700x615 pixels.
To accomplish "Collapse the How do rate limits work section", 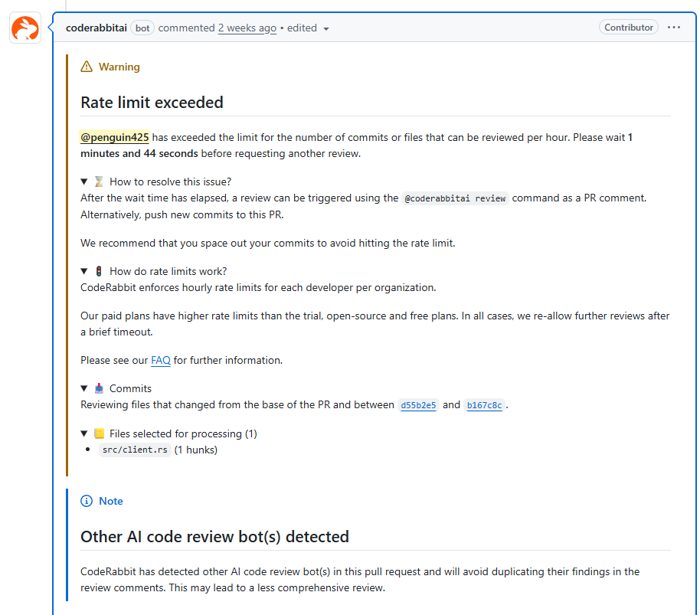I will point(84,271).
